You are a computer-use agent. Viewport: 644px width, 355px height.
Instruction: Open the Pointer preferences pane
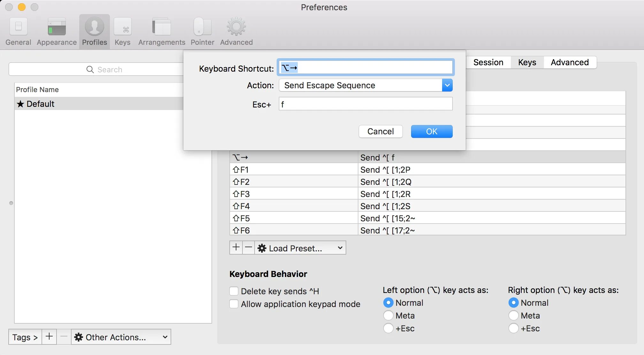click(x=202, y=31)
